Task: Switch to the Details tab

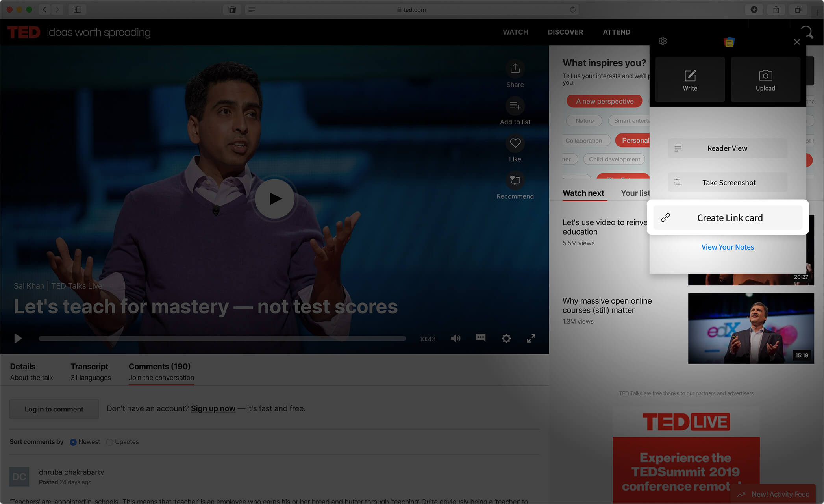Action: [31, 372]
